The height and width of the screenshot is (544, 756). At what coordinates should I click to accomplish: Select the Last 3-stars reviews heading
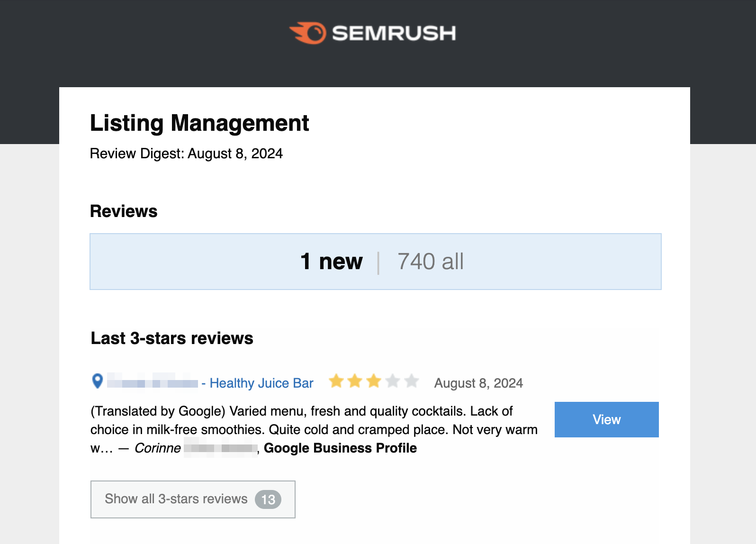(x=171, y=338)
